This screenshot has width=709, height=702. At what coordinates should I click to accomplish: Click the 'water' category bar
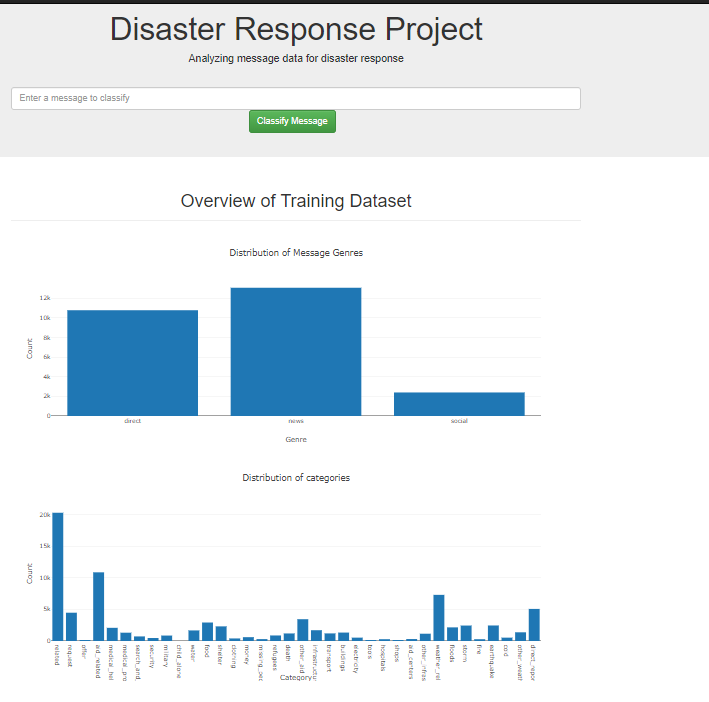coord(194,635)
